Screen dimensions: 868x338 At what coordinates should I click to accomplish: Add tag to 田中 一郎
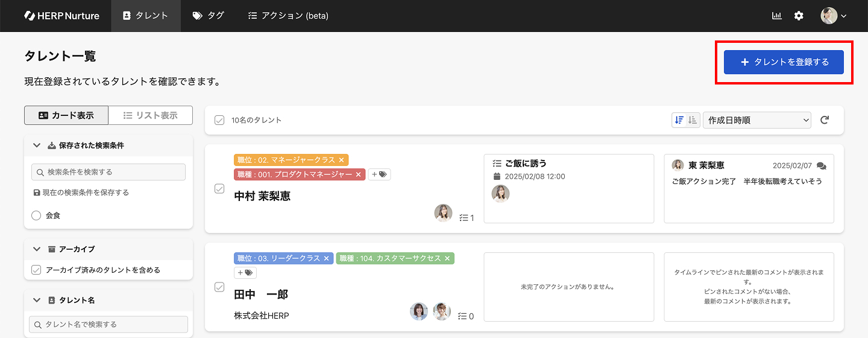(x=245, y=273)
